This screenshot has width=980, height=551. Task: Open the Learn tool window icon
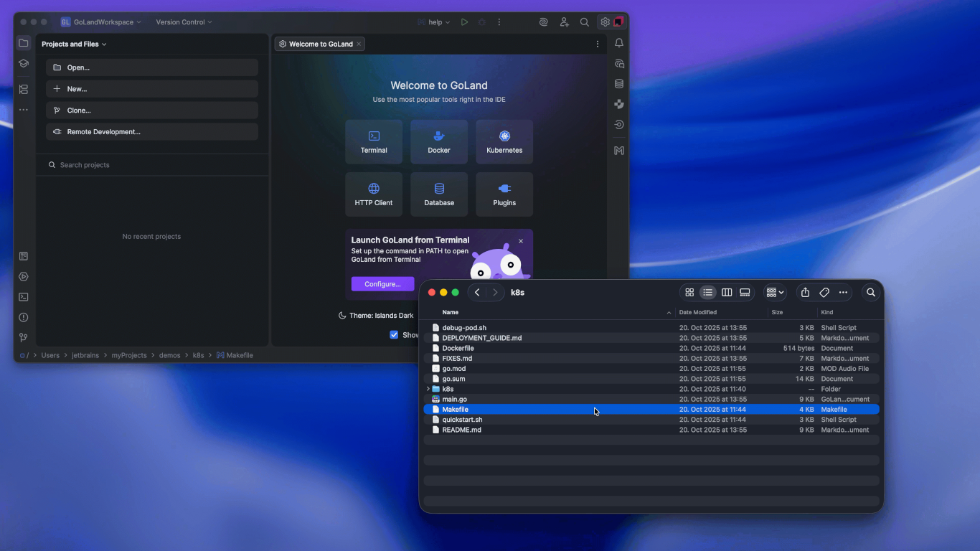tap(24, 63)
